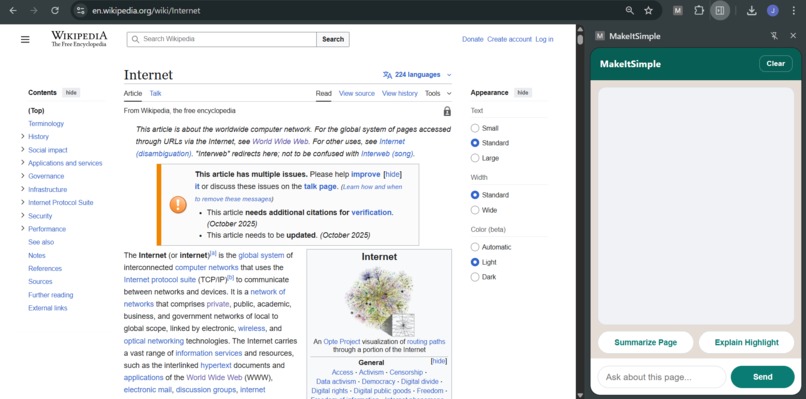806x399 pixels.
Task: Select Standard width option
Action: 475,195
